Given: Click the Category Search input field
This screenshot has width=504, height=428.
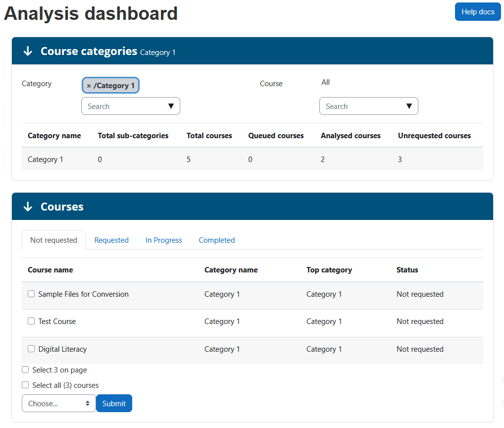Looking at the screenshot, I should [131, 106].
